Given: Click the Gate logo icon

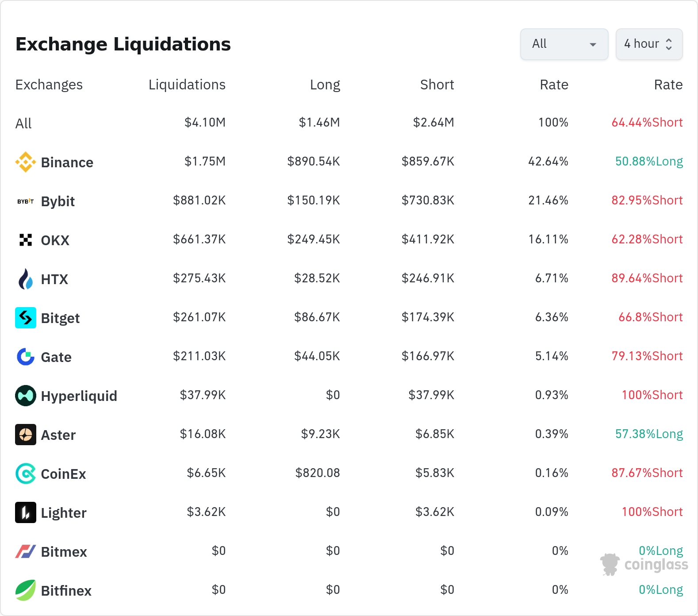Looking at the screenshot, I should [26, 357].
